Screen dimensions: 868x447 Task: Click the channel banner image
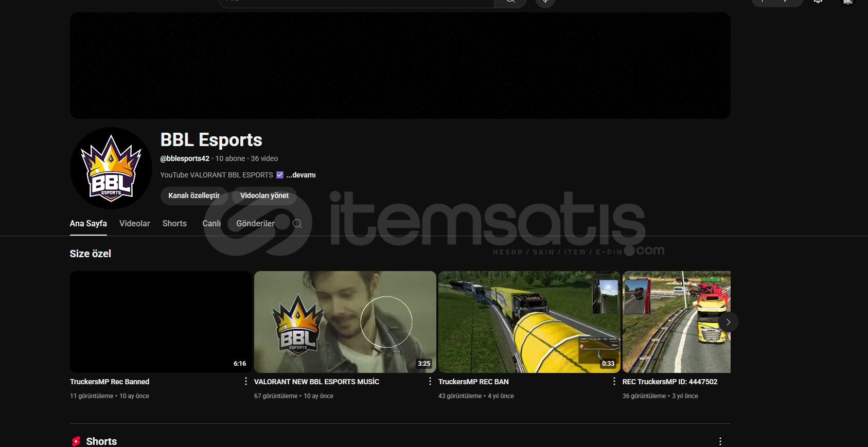(x=400, y=66)
